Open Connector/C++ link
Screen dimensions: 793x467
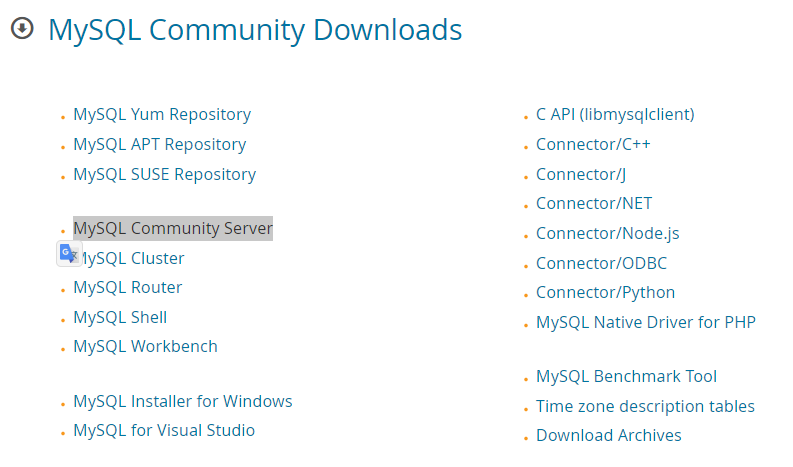pyautogui.click(x=593, y=145)
